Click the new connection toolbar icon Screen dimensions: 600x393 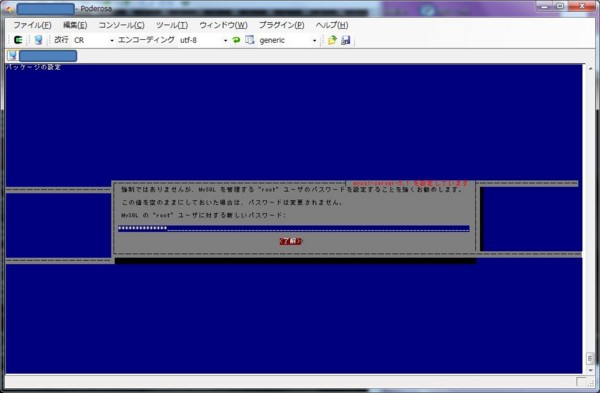pyautogui.click(x=18, y=40)
